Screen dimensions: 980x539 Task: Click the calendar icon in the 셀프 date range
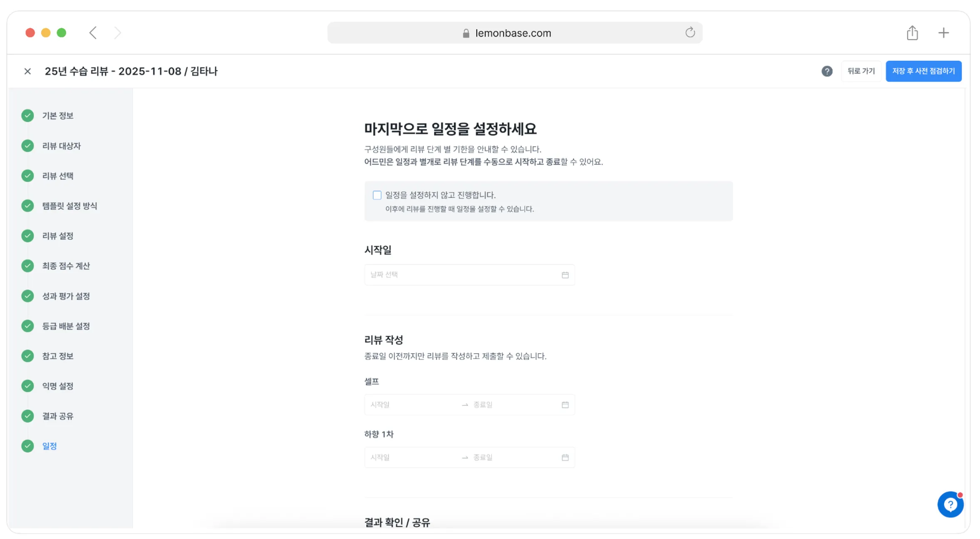pyautogui.click(x=565, y=405)
